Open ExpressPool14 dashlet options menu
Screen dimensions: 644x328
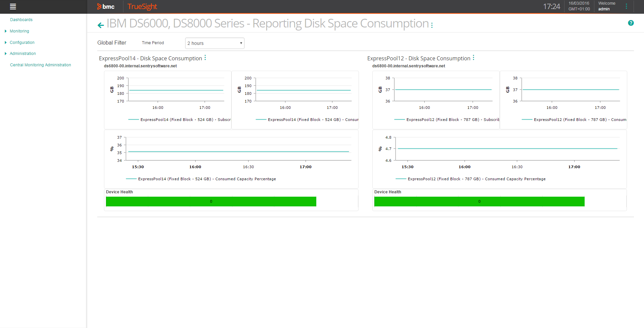(205, 58)
